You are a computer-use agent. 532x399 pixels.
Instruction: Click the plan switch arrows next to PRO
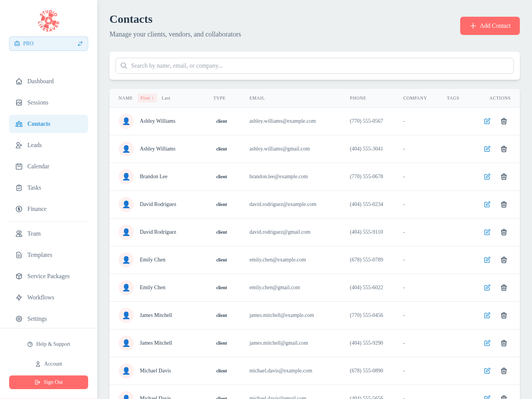tap(80, 43)
